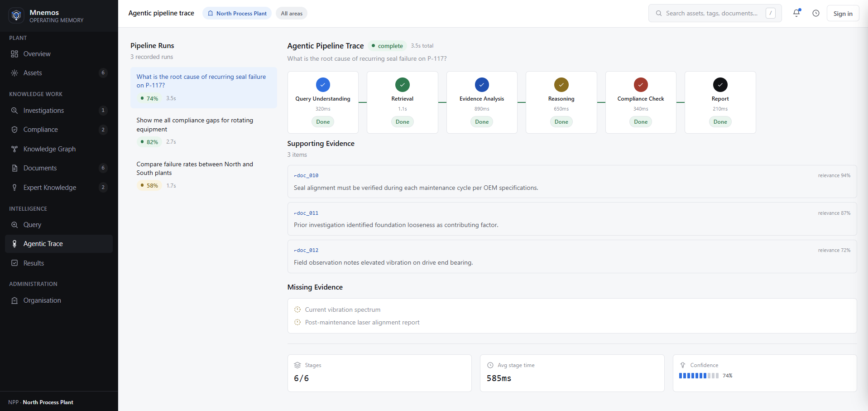The image size is (868, 411).
Task: Click the Agentic Trace sidebar icon
Action: tap(14, 244)
